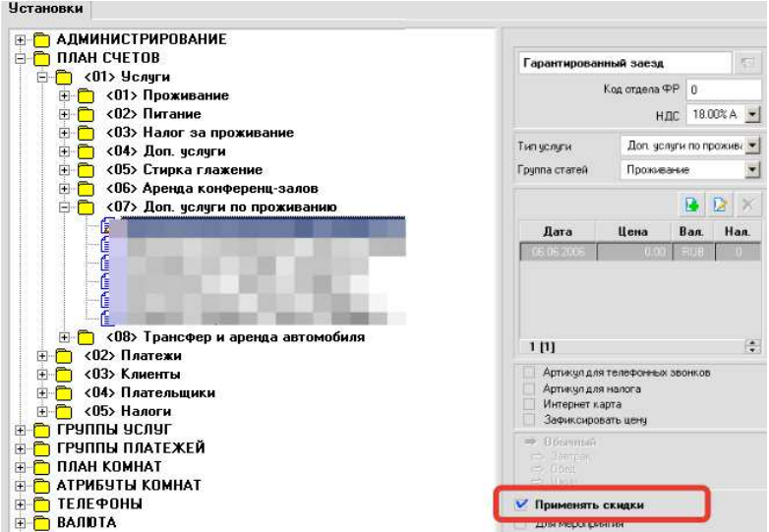Click the Код отдела ФР input field
The image size is (769, 532).
723,89
